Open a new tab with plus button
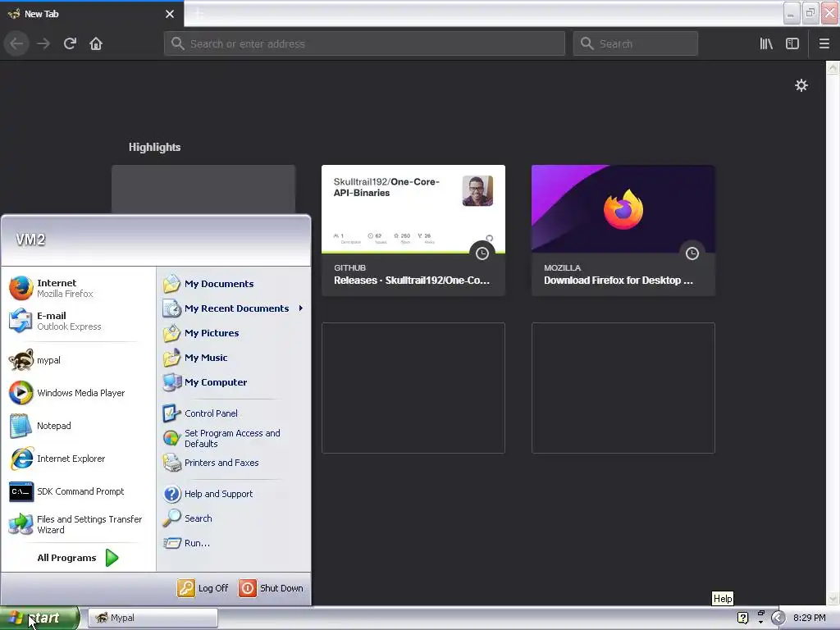This screenshot has height=630, width=840. (x=199, y=14)
